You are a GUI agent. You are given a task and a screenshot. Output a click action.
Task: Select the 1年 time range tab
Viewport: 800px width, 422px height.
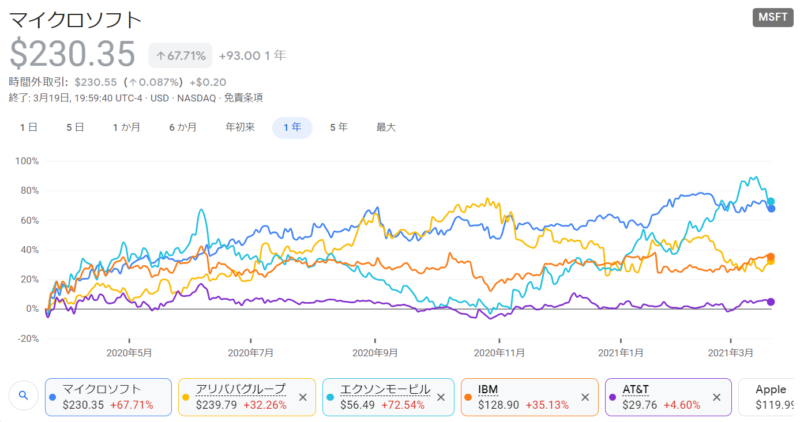pos(292,128)
